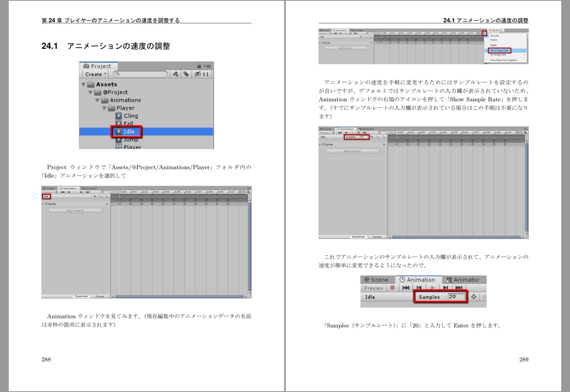Viewport: 570px width, 392px height.
Task: Click the search magnifier in the Project window
Action: 117,73
